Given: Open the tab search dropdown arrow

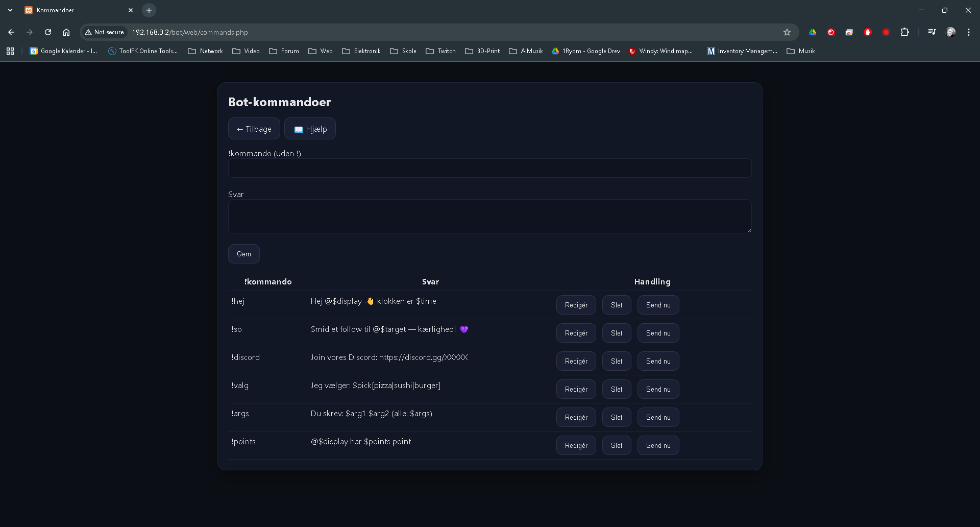Looking at the screenshot, I should pyautogui.click(x=10, y=10).
